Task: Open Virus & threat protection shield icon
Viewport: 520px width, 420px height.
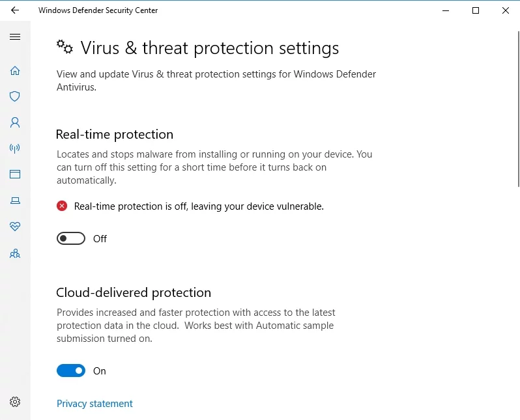Action: pyautogui.click(x=15, y=96)
